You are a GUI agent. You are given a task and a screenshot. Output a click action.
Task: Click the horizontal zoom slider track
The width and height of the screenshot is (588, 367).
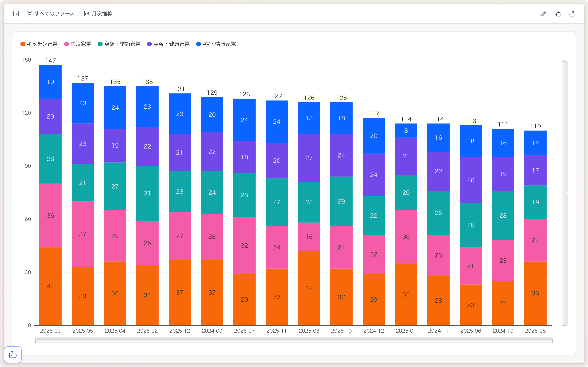tap(294, 341)
